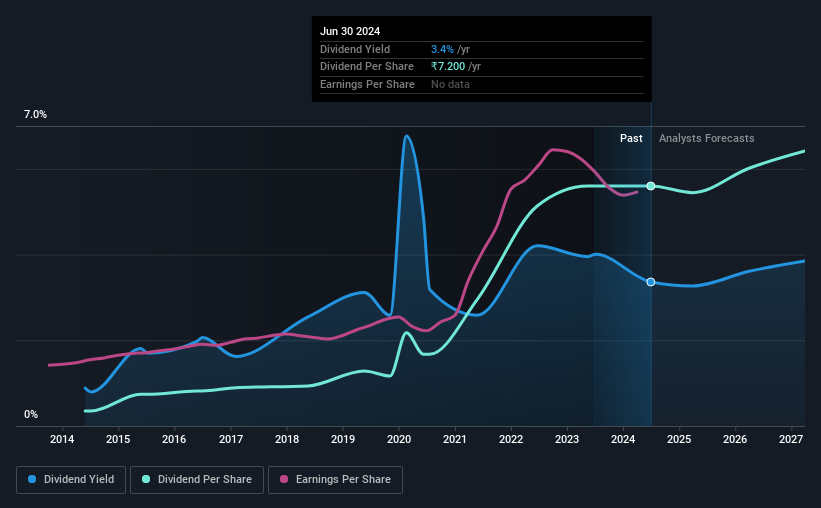This screenshot has height=508, width=821.
Task: Click the Earnings Per Share label in tooltip
Action: [367, 84]
